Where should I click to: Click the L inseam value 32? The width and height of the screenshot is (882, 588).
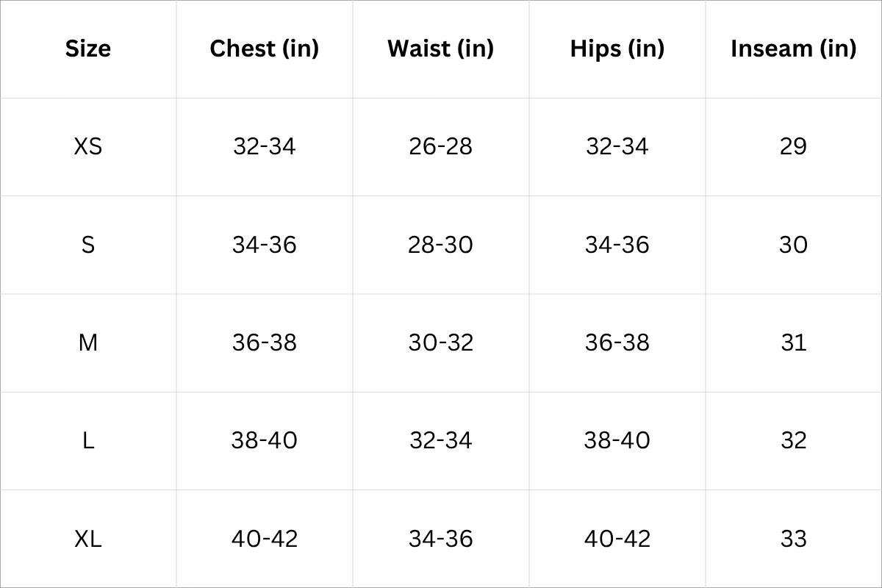pyautogui.click(x=794, y=440)
